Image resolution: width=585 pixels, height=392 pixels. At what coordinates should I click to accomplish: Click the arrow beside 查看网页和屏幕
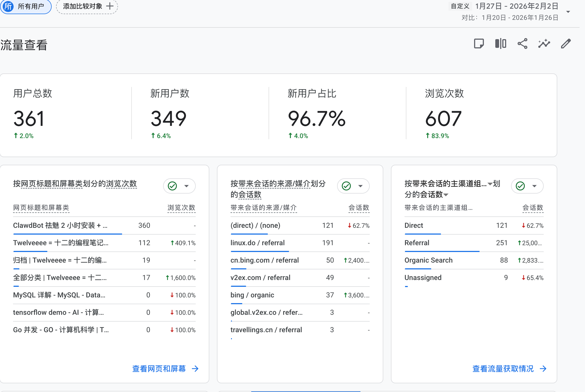(195, 369)
